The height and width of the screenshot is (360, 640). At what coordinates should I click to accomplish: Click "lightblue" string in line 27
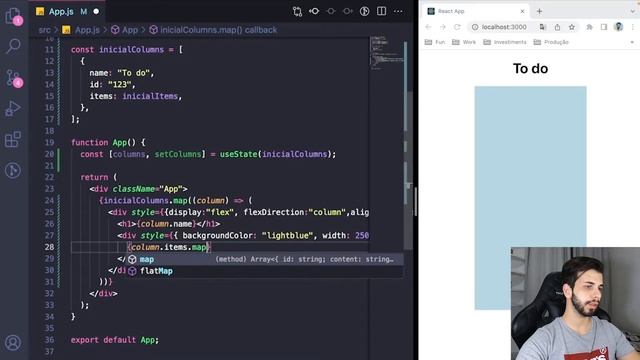pos(287,236)
